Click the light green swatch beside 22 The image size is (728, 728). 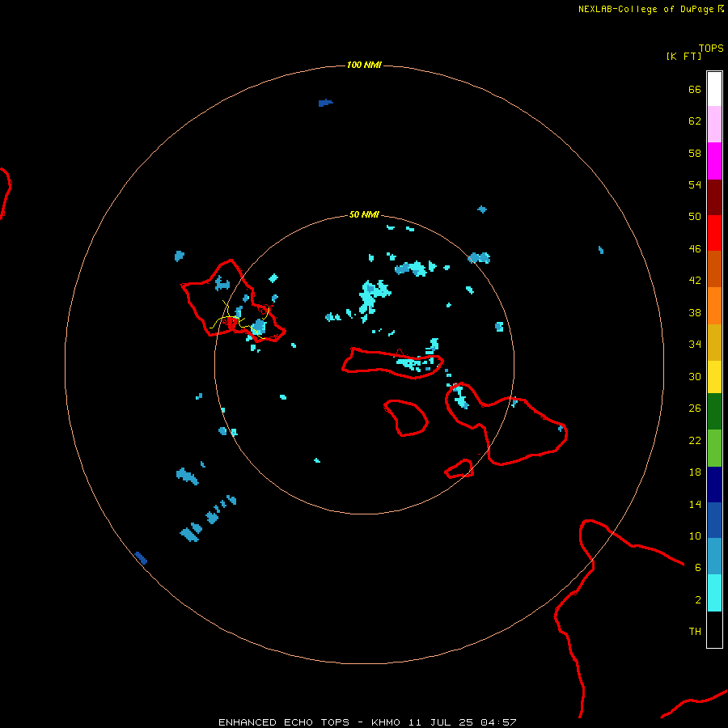714,448
